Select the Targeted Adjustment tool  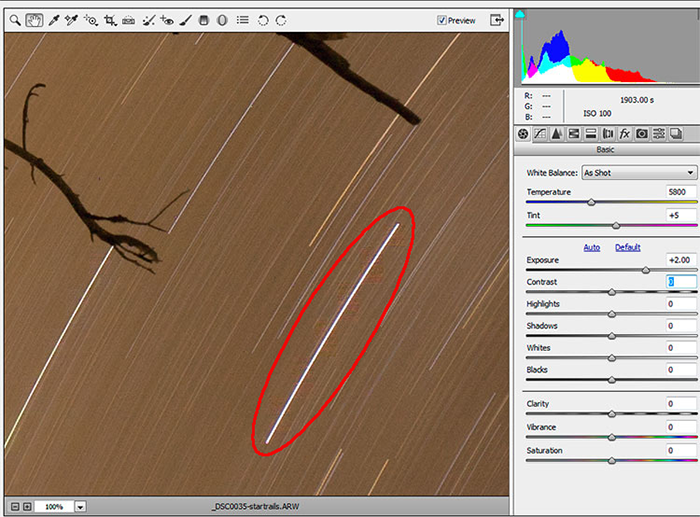pyautogui.click(x=91, y=21)
